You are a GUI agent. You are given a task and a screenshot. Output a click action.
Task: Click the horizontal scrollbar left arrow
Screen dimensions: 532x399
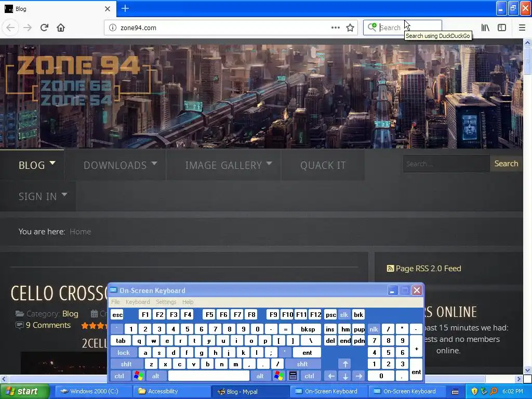4,379
